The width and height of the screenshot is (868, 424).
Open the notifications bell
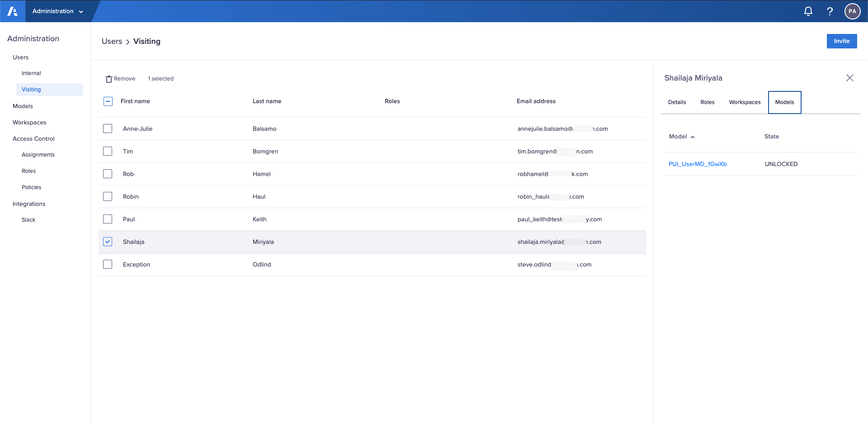[808, 11]
